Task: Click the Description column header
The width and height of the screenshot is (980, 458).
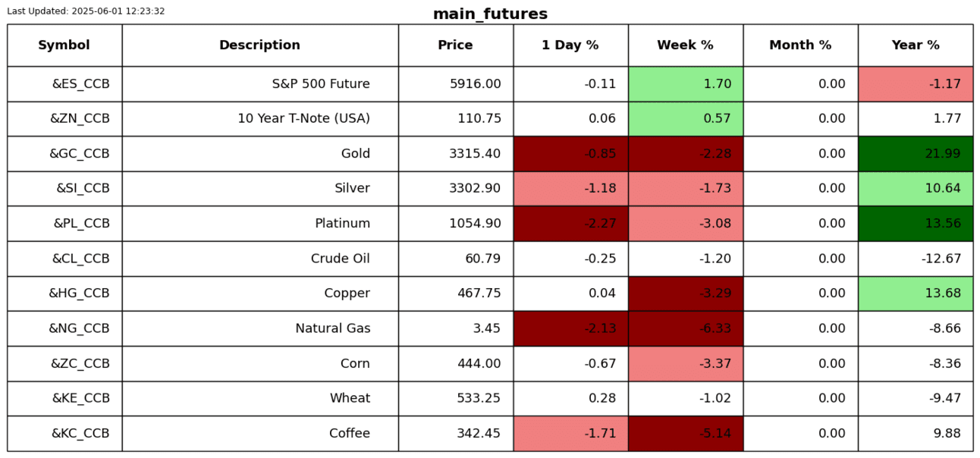Action: click(259, 45)
